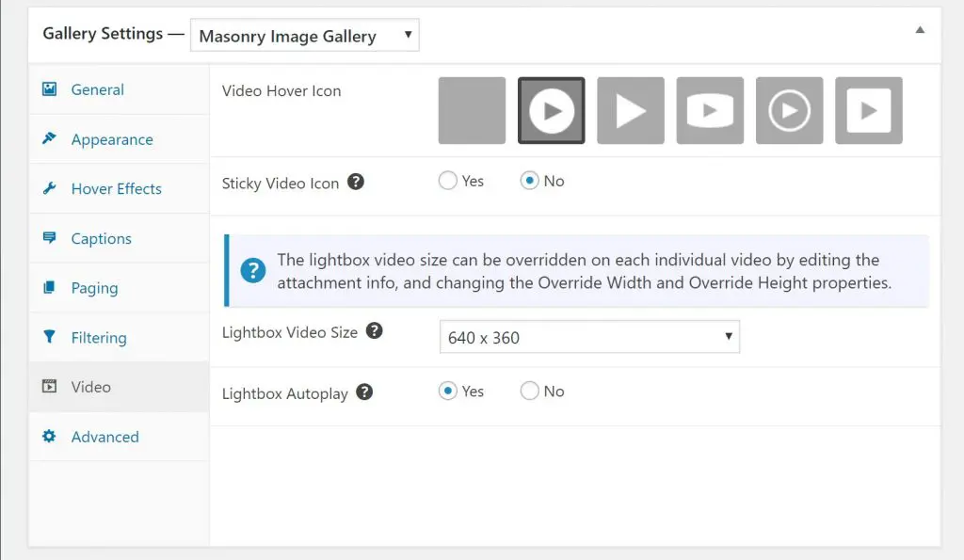
Task: Click help icon next to Lightbox Video Size
Action: tap(374, 331)
